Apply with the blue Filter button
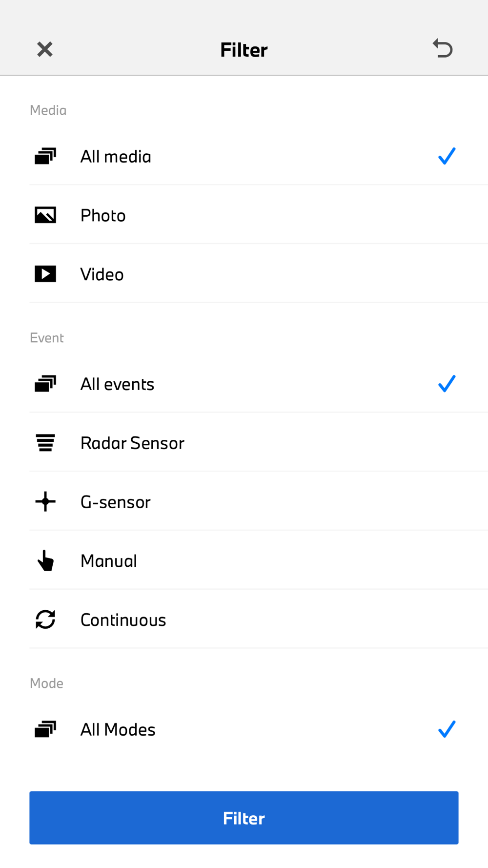Screen dimensions: 488x868 244,818
